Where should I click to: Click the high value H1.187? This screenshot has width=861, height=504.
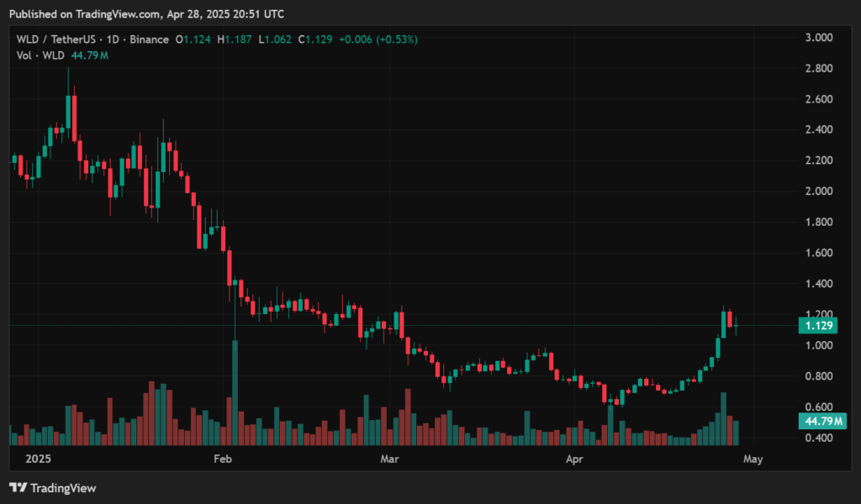(x=235, y=39)
